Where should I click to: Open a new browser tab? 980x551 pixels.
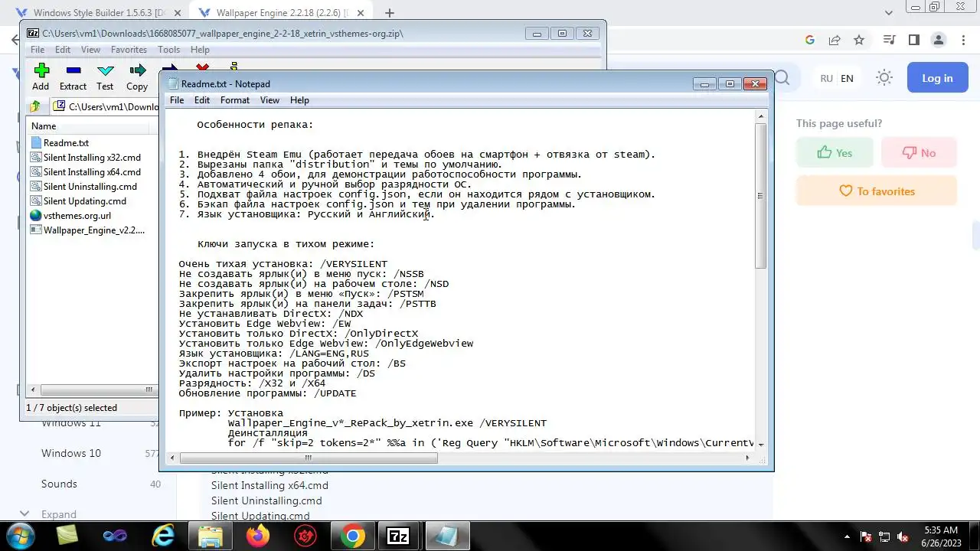click(389, 13)
